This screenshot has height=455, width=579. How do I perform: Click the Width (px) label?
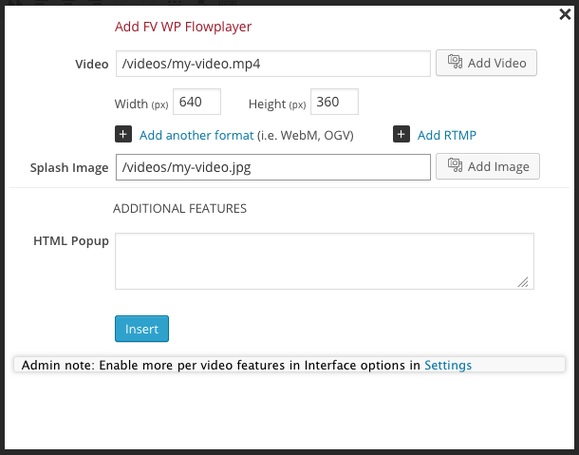(141, 104)
